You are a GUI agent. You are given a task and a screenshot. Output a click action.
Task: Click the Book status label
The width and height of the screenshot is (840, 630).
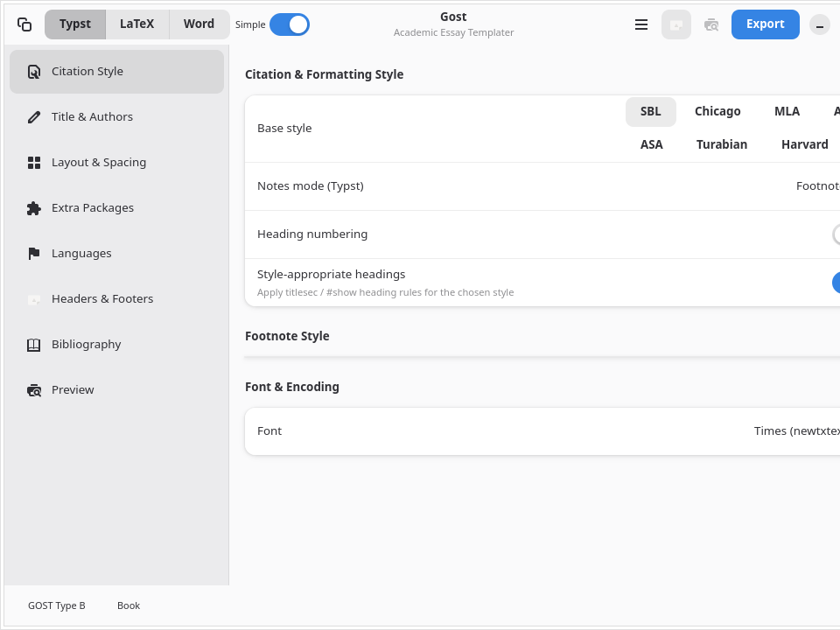pyautogui.click(x=129, y=605)
